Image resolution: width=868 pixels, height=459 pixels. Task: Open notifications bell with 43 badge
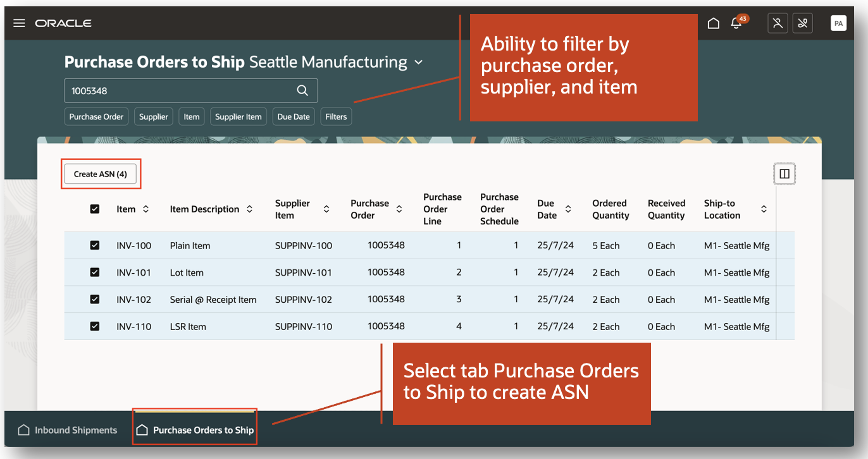(x=736, y=23)
